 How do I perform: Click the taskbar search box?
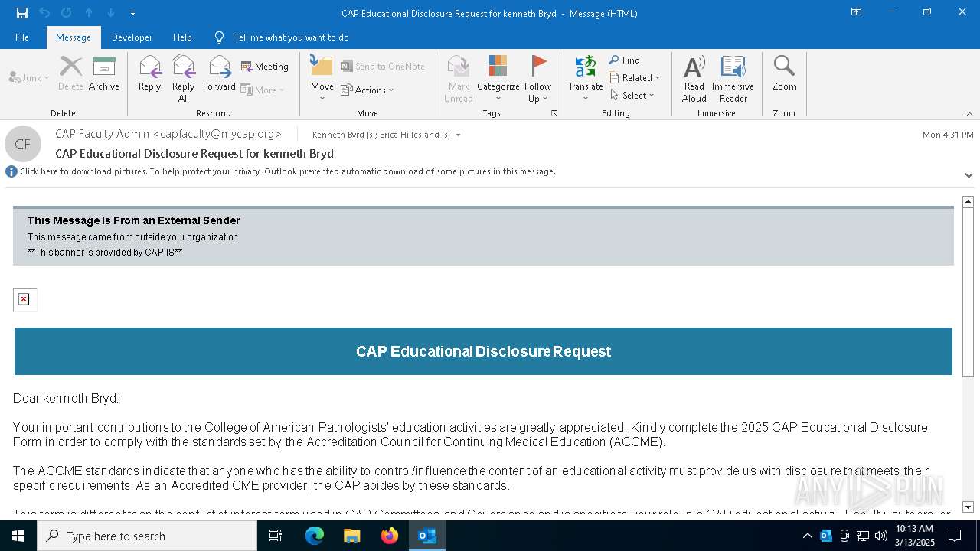tap(147, 536)
